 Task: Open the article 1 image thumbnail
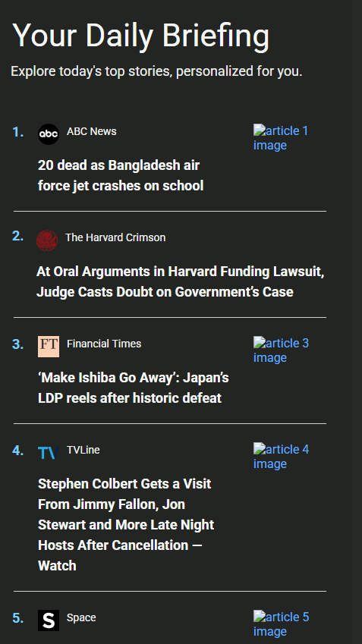pos(281,138)
